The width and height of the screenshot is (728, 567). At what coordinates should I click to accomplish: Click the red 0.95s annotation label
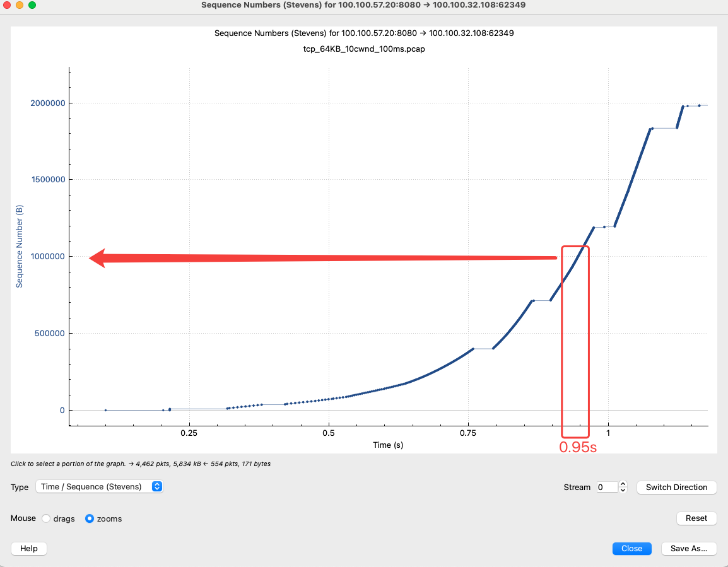pyautogui.click(x=578, y=447)
